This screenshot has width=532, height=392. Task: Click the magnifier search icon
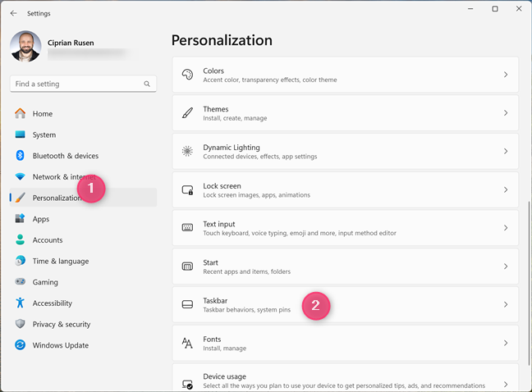click(x=147, y=84)
